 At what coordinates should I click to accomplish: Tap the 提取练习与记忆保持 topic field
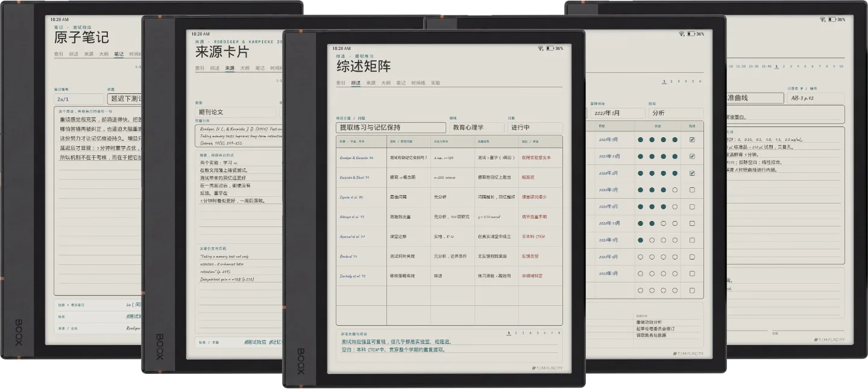click(391, 128)
